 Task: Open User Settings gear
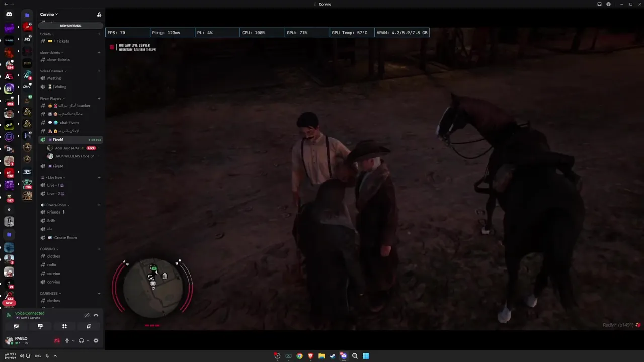[x=96, y=341]
